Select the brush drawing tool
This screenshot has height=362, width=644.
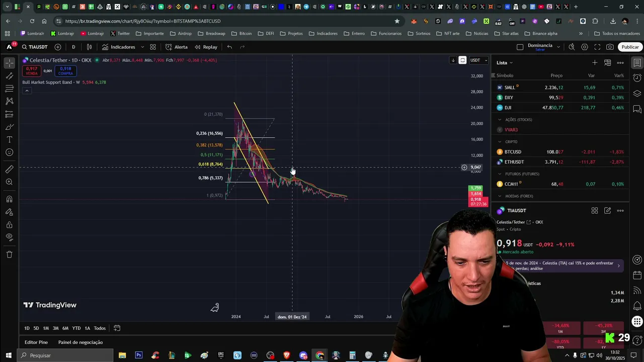pos(9,127)
